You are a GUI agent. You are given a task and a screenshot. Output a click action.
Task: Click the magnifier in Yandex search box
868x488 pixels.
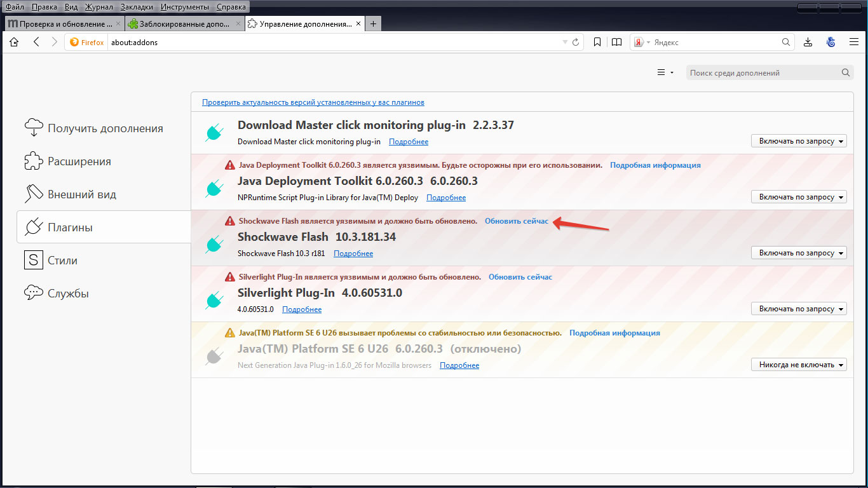pyautogui.click(x=786, y=43)
